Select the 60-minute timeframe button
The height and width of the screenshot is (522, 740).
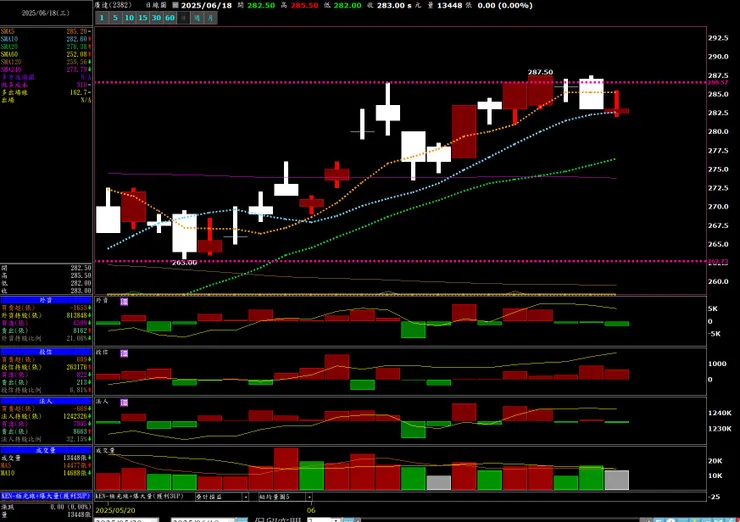click(x=170, y=18)
